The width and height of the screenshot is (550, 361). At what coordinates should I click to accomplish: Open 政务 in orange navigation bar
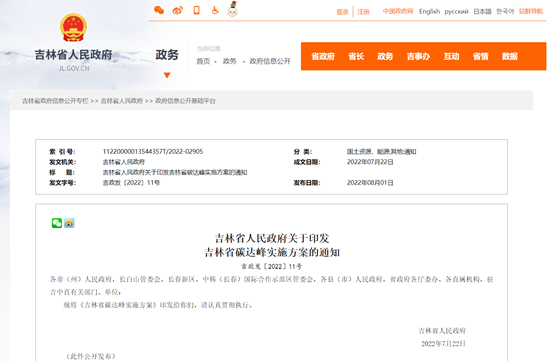click(x=385, y=56)
